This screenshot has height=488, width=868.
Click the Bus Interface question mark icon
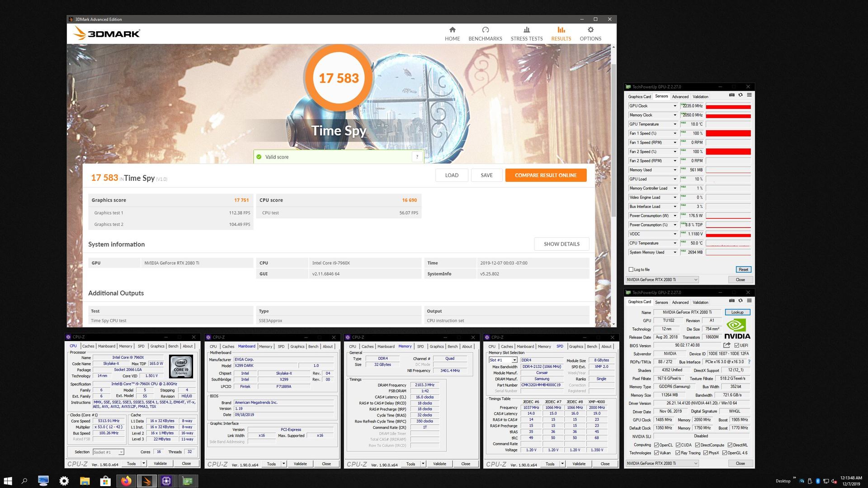pos(749,362)
